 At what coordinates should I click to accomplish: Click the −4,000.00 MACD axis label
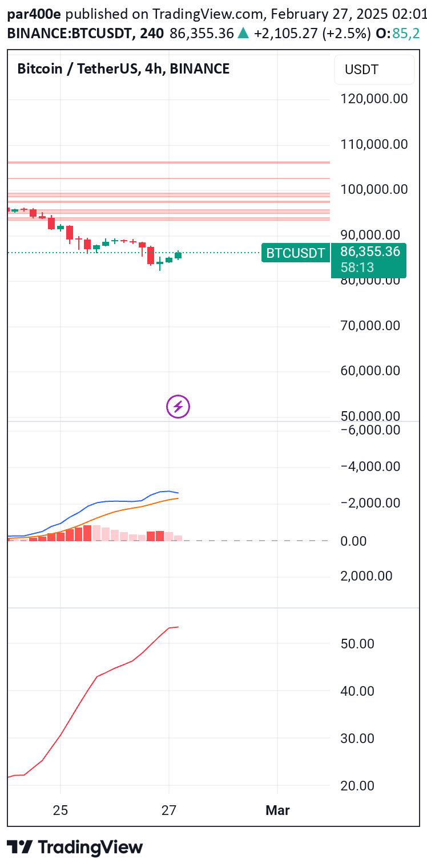[370, 467]
